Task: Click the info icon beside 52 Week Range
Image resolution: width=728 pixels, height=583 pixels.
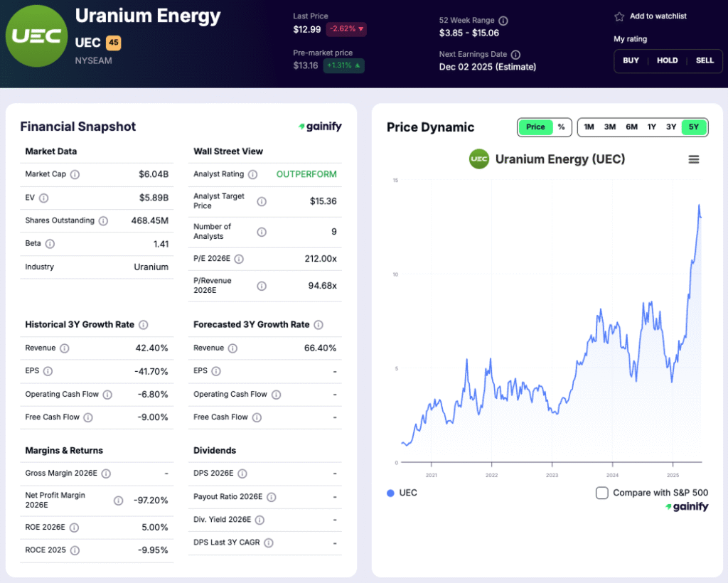Action: 503,21
